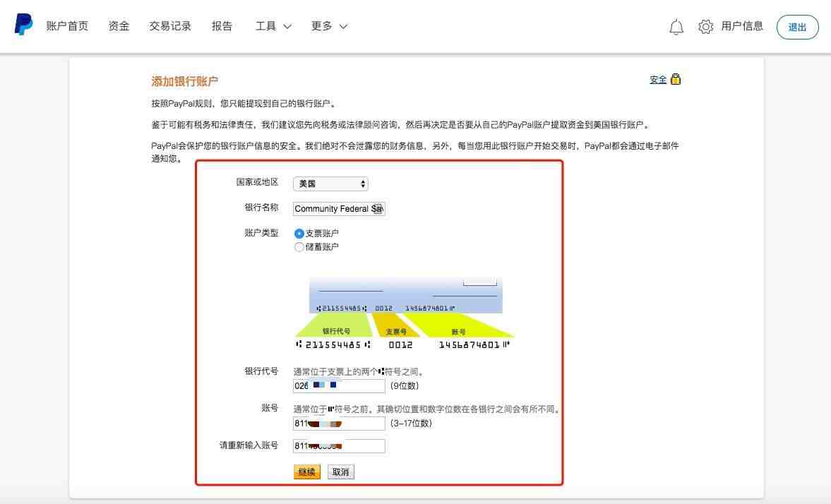This screenshot has height=504, width=831.
Task: Click the 账户类型 label
Action: [x=261, y=233]
